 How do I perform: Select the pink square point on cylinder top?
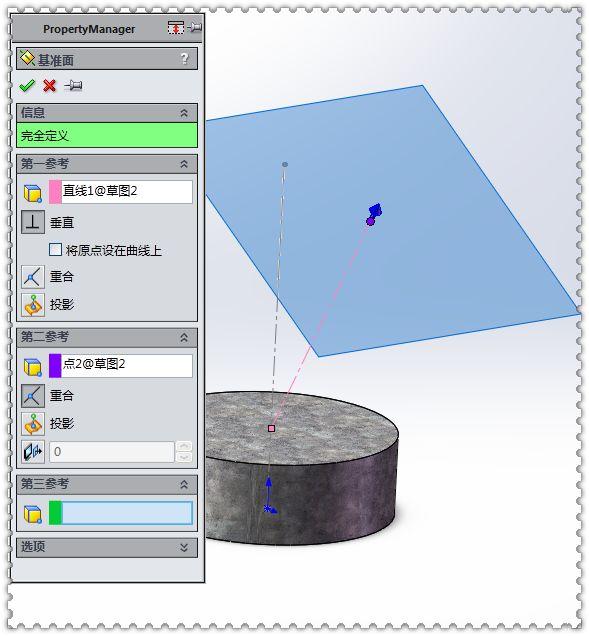point(272,428)
